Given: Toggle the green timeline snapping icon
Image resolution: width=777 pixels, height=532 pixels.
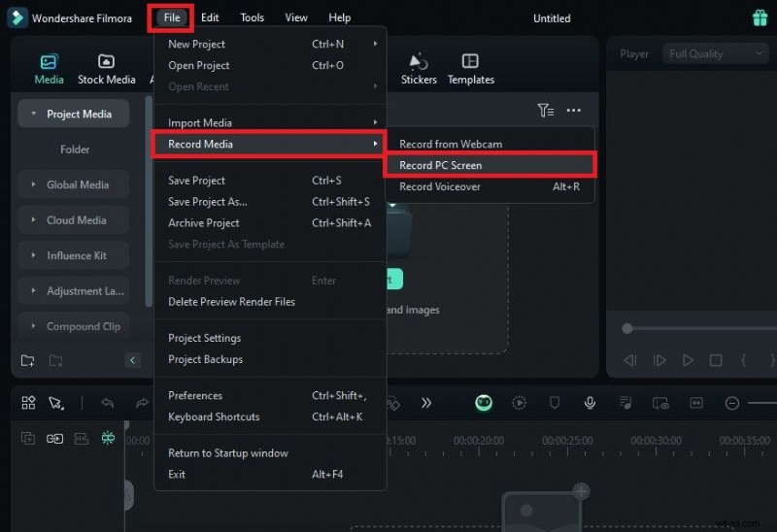Looking at the screenshot, I should [x=108, y=438].
